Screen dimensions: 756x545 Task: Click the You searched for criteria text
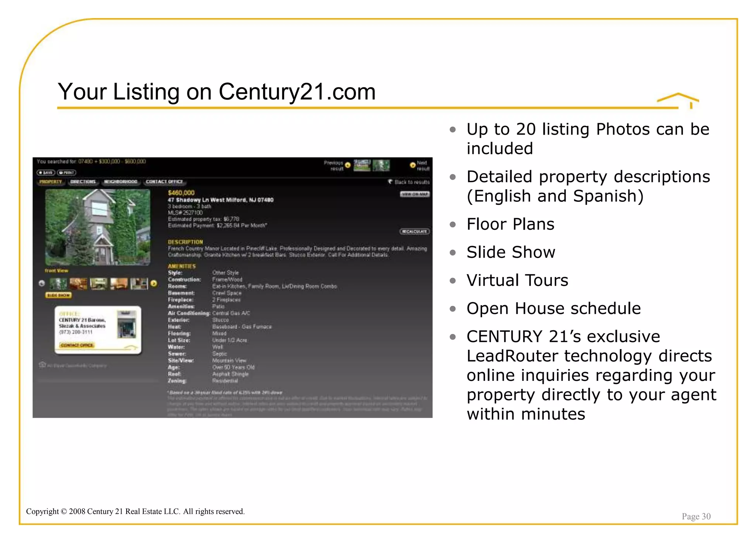pos(91,161)
